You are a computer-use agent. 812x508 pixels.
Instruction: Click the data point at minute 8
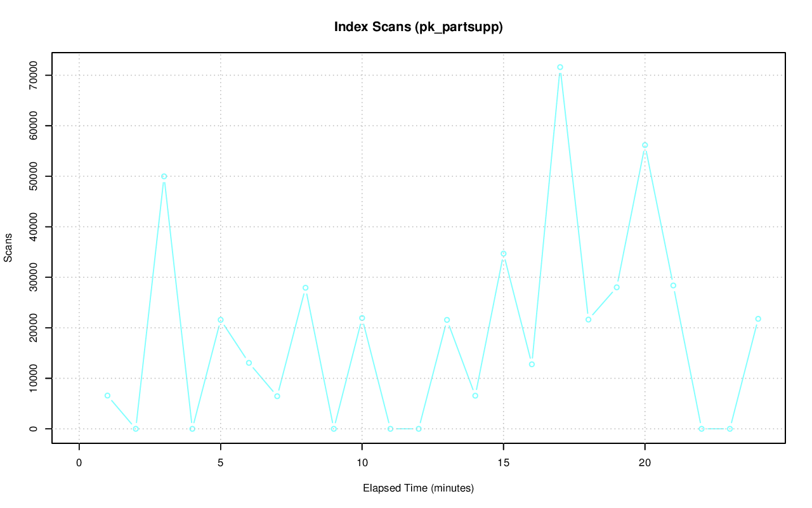(305, 288)
